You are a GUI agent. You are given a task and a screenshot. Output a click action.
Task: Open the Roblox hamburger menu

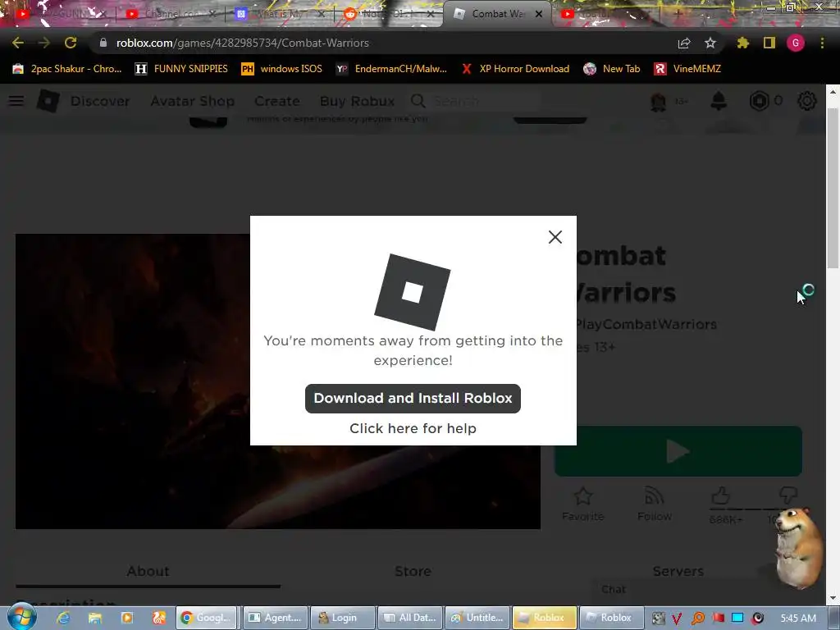coord(16,101)
